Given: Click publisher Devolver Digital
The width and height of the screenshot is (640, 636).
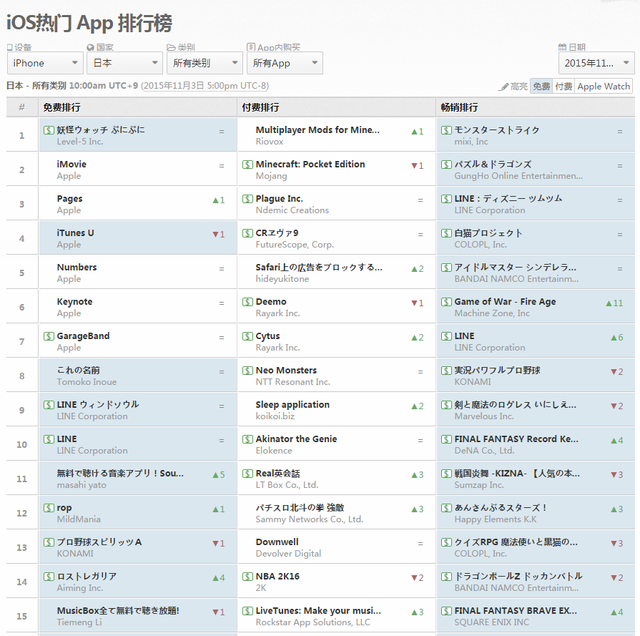Looking at the screenshot, I should tap(288, 554).
